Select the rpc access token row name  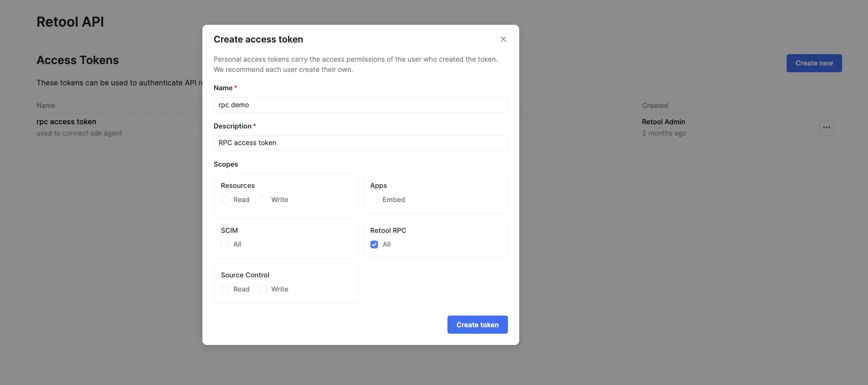point(67,122)
